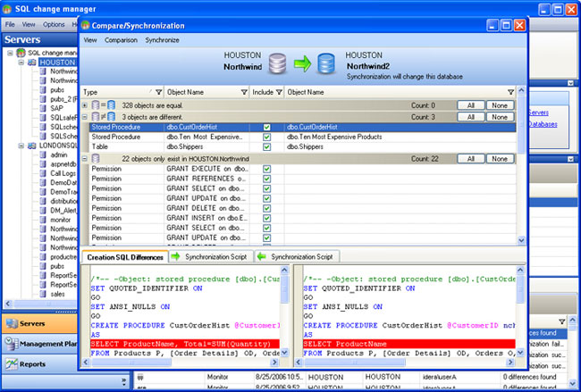Click the Type column header

pyautogui.click(x=122, y=92)
